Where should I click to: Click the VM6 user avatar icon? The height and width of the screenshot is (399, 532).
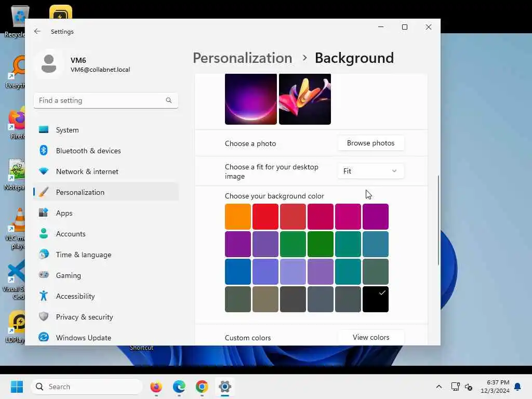pos(48,64)
